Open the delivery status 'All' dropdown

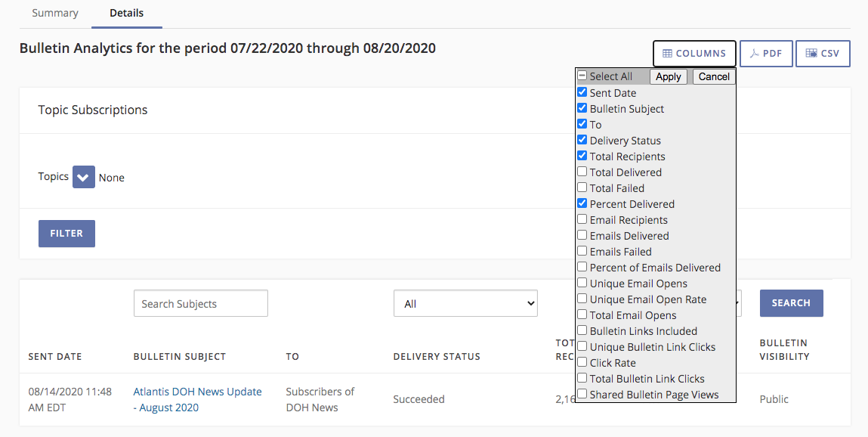coord(465,302)
